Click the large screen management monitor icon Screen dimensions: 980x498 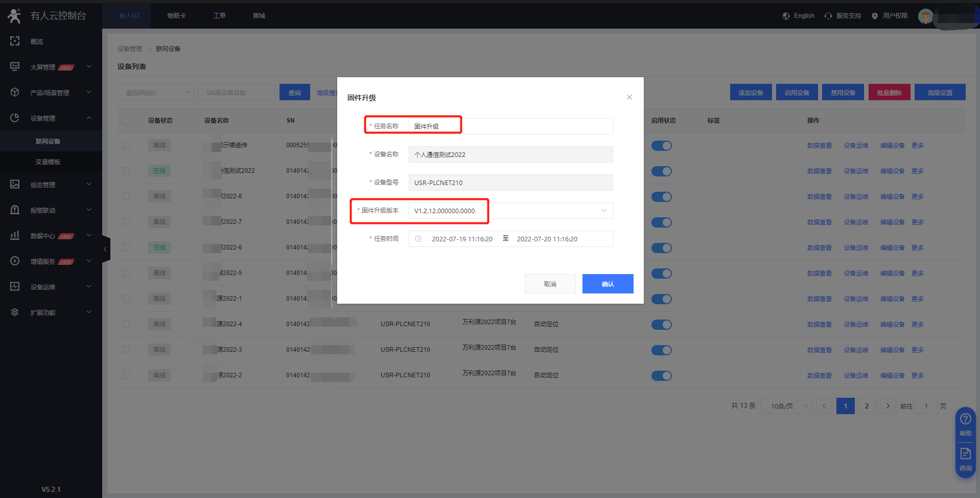(x=15, y=67)
